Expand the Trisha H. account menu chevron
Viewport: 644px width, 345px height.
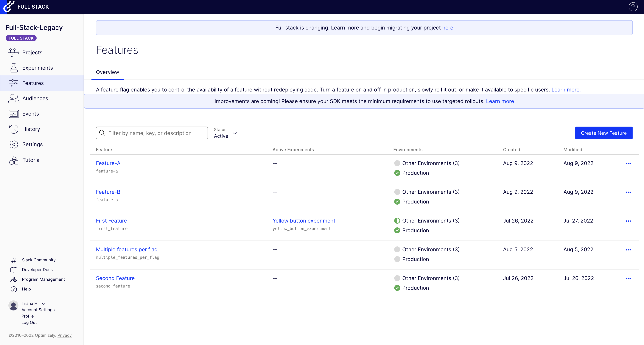pos(44,304)
